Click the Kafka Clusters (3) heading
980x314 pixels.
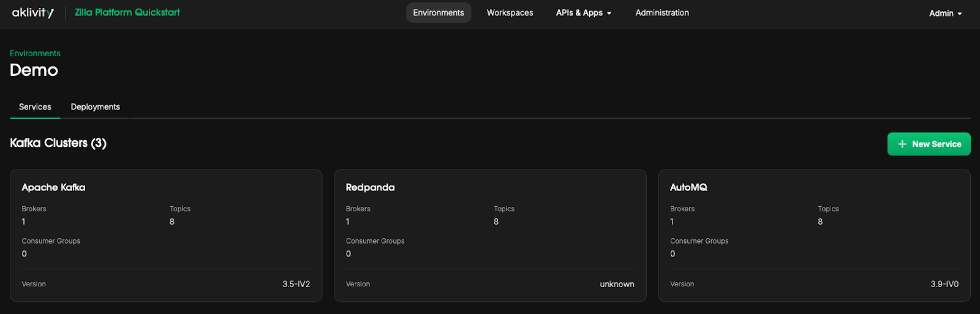click(x=58, y=143)
